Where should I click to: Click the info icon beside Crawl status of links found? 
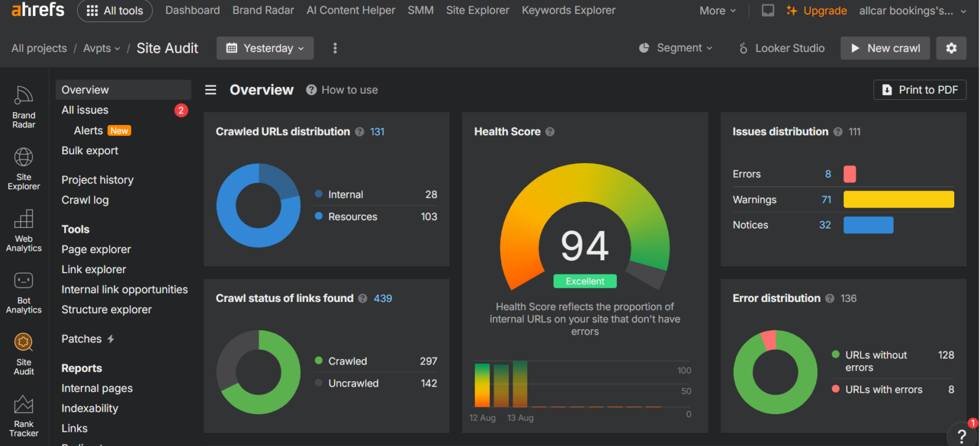(x=363, y=298)
